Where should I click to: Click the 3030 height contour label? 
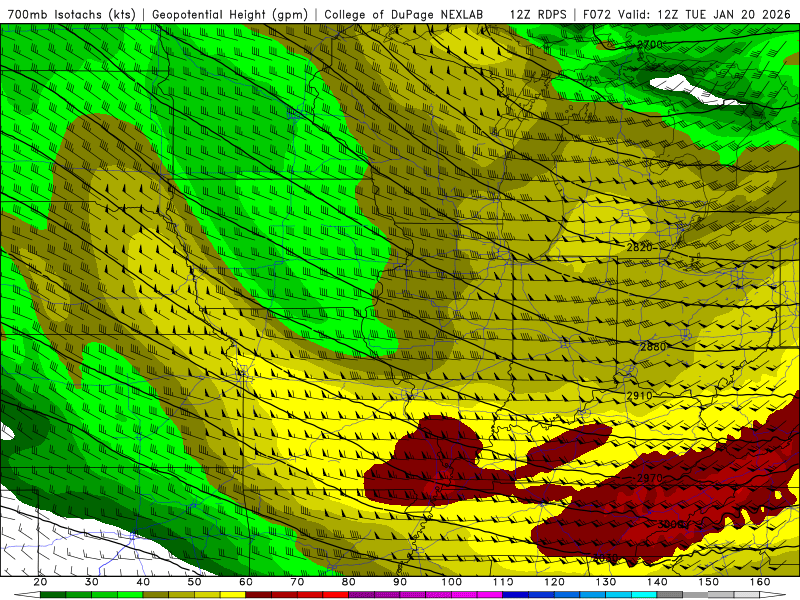click(x=606, y=558)
